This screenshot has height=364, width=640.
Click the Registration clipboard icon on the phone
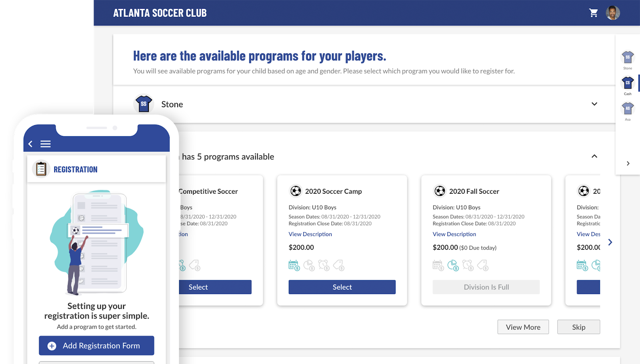pyautogui.click(x=40, y=169)
